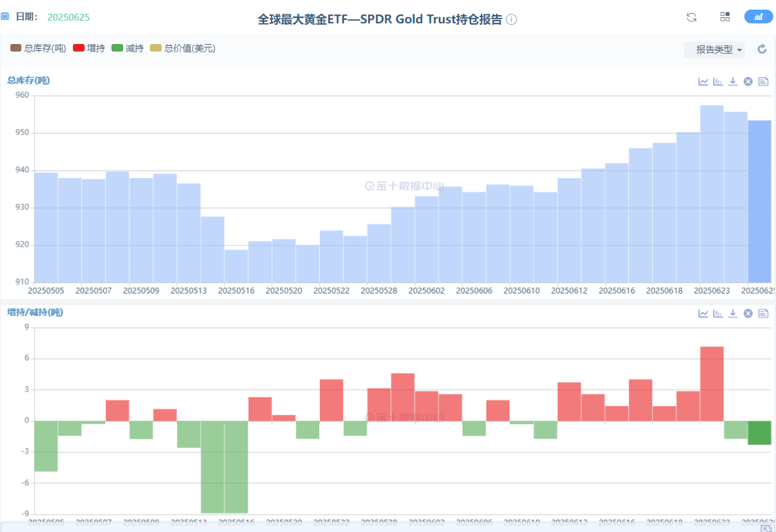Screen dimensions: 776x532
Task: Click the 总价值(美元) yellow legend swatch
Action: (x=155, y=48)
